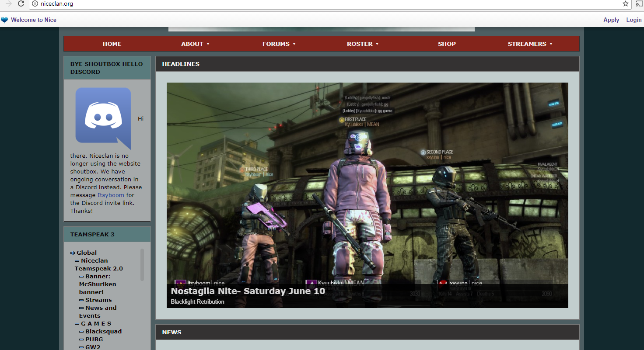The image size is (644, 350).
Task: Open the STREAMERS dropdown menu
Action: (530, 44)
